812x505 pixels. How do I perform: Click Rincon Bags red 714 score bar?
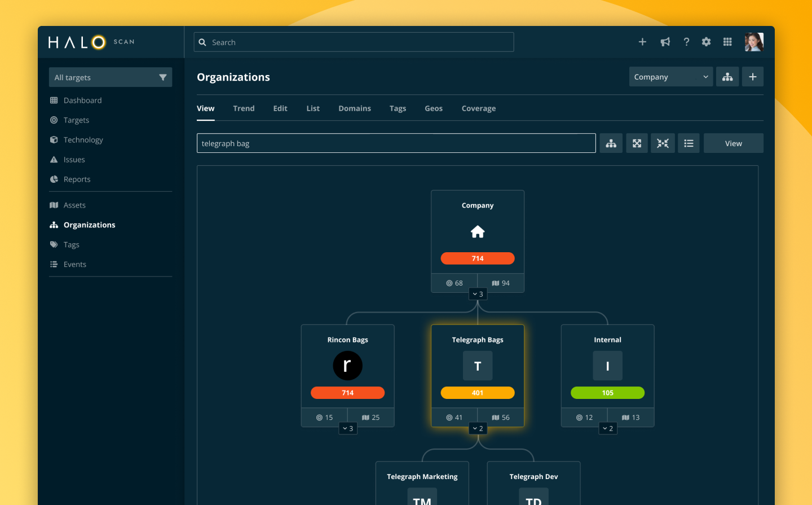348,393
